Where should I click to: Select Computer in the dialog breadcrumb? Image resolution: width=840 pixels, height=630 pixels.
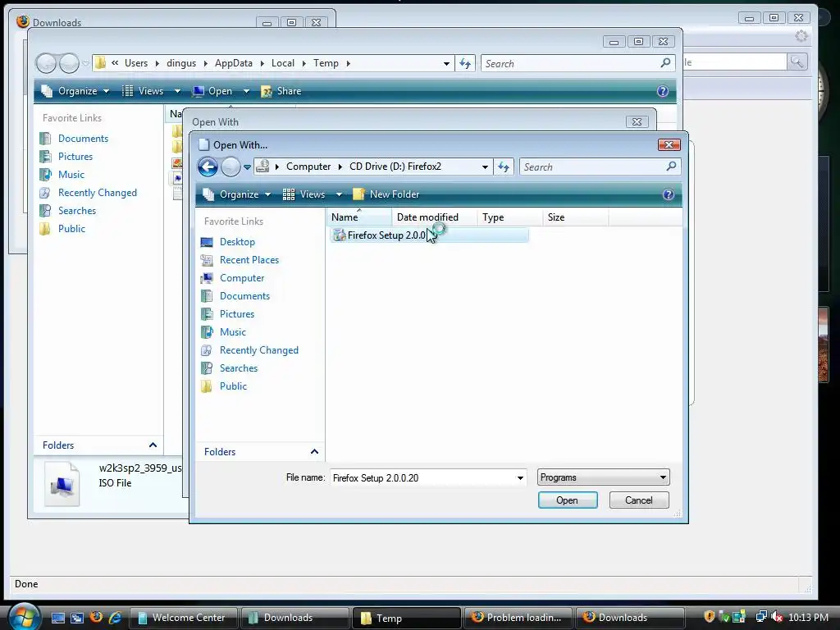coord(308,167)
